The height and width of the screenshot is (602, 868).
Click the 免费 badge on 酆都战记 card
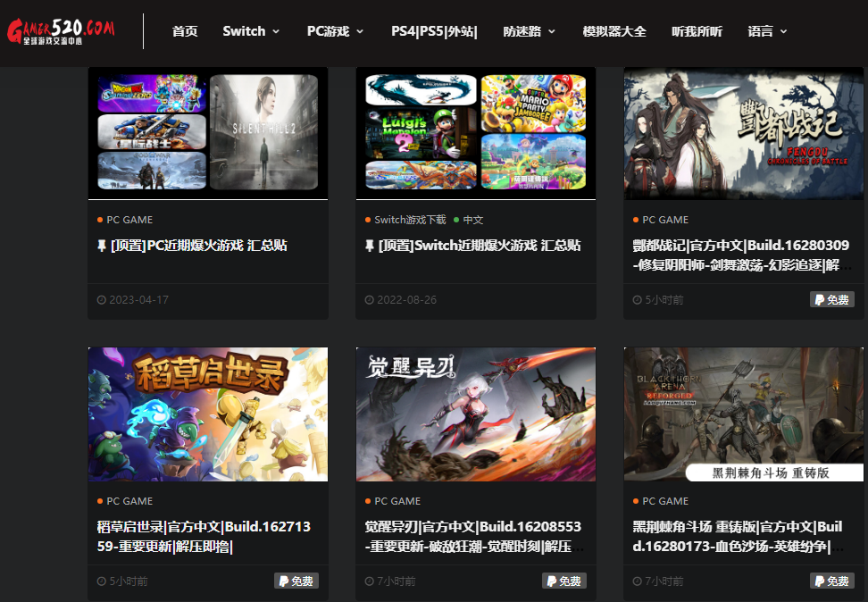tap(832, 299)
